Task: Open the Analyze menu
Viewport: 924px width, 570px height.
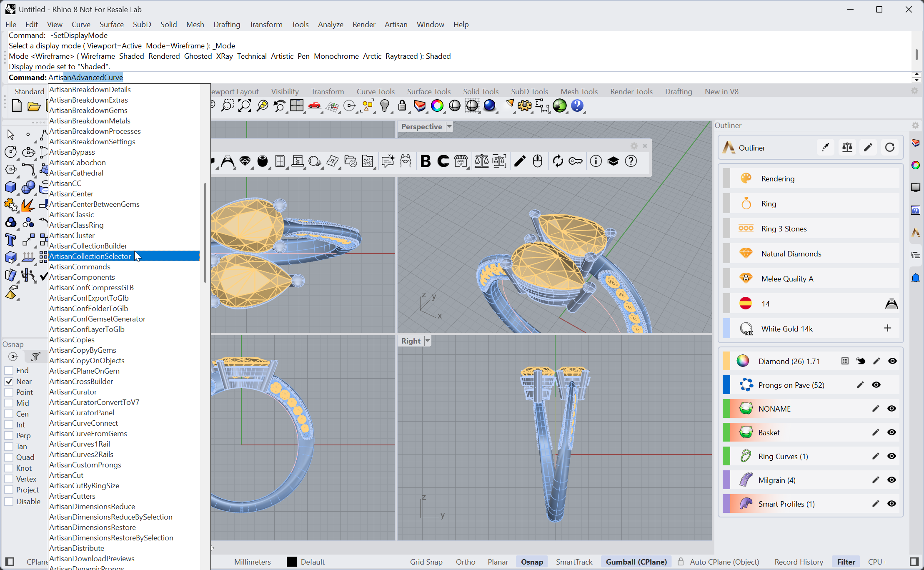Action: tap(331, 24)
